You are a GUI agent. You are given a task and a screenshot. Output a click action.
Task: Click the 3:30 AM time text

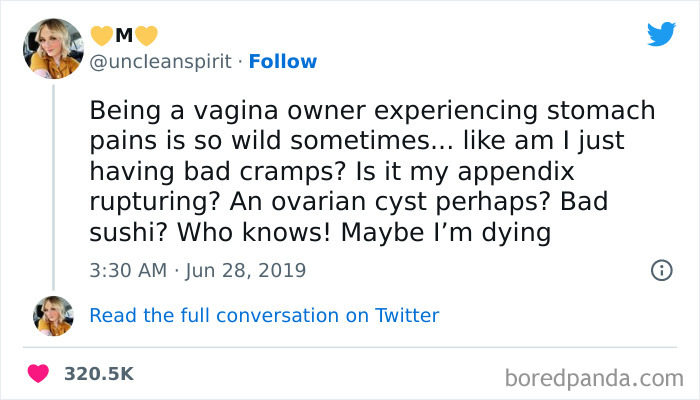128,270
